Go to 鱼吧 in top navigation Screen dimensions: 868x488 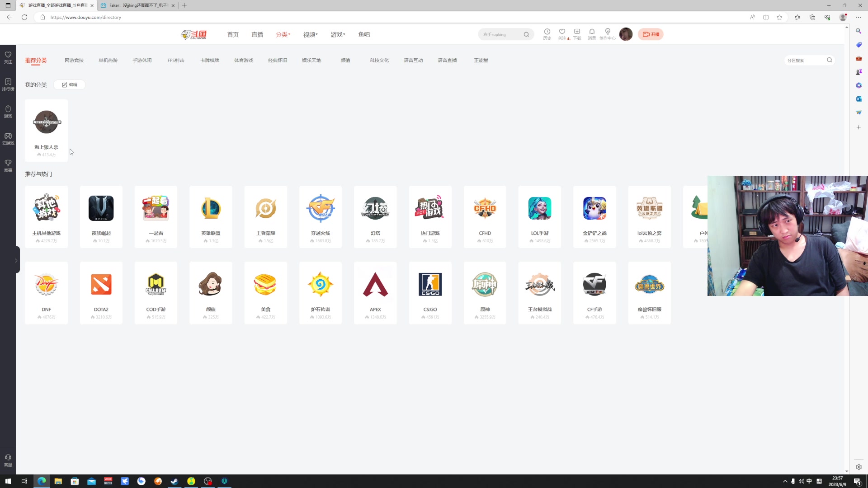tap(364, 34)
